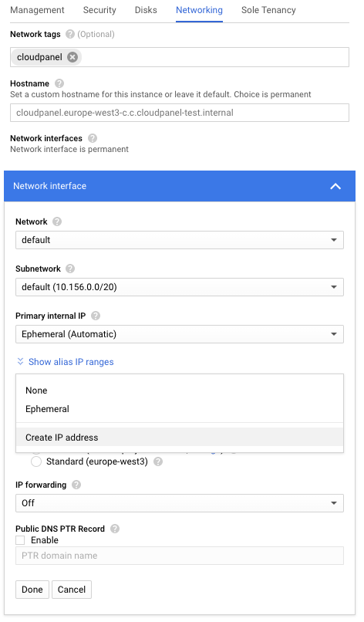Open help icon beside Network interfaces
Image resolution: width=364 pixels, height=622 pixels.
click(93, 138)
